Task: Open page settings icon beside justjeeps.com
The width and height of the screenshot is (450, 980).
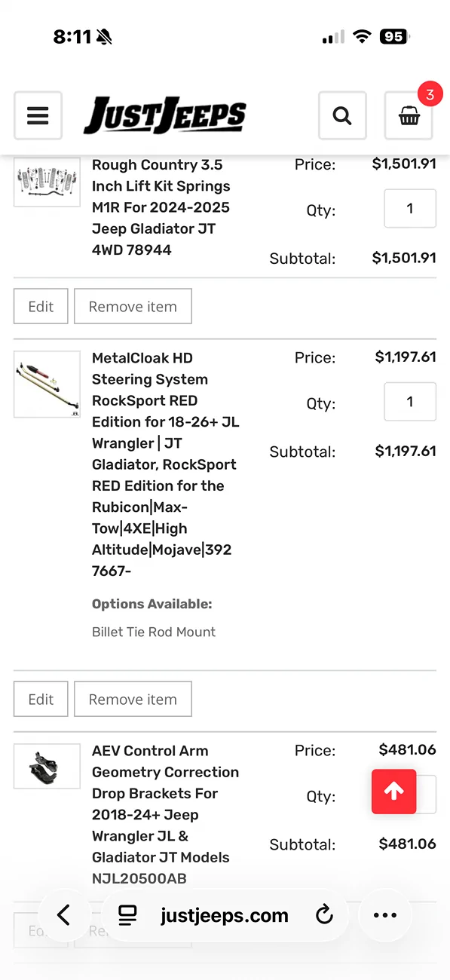Action: 128,916
